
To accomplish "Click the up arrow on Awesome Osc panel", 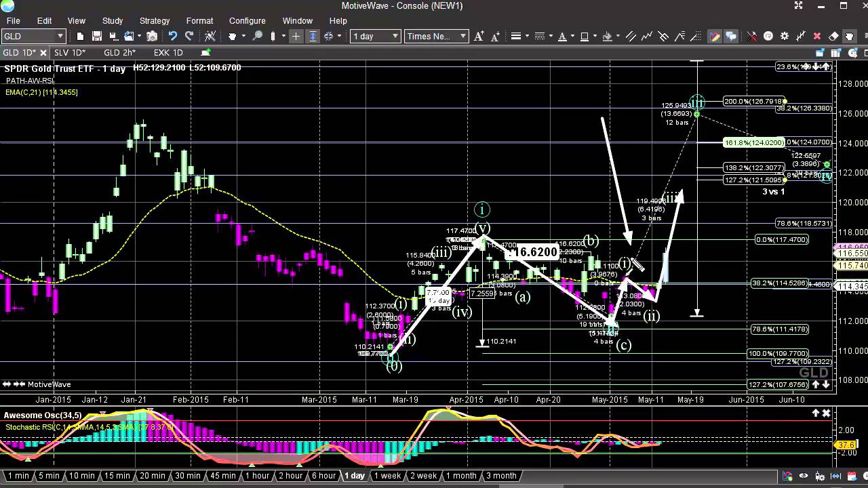I will pyautogui.click(x=816, y=413).
